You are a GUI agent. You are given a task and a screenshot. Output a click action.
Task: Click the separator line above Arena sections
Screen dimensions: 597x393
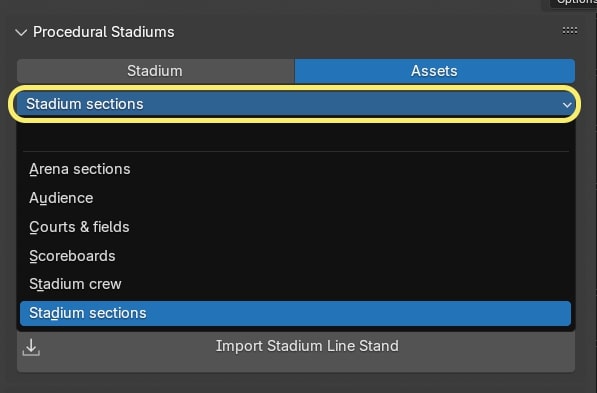pyautogui.click(x=295, y=152)
